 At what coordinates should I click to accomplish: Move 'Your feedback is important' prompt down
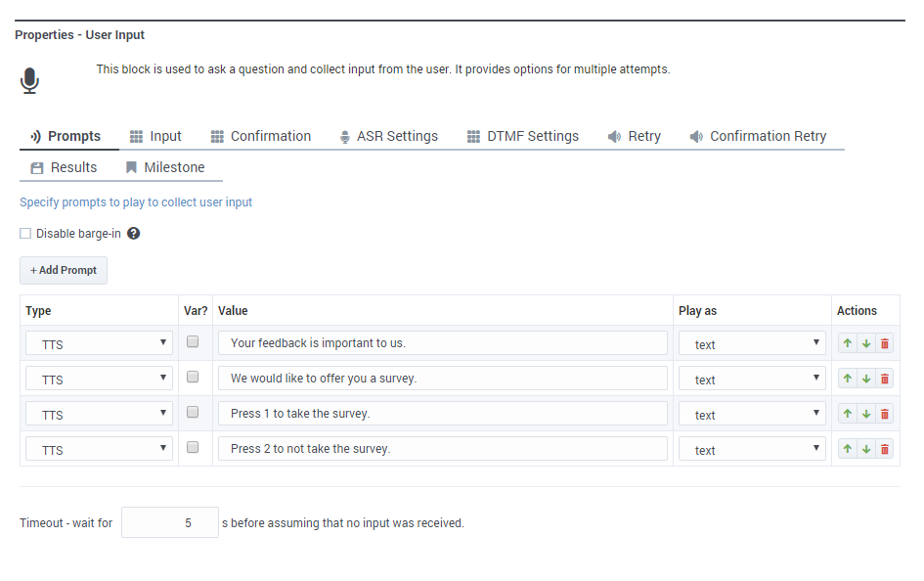point(866,343)
